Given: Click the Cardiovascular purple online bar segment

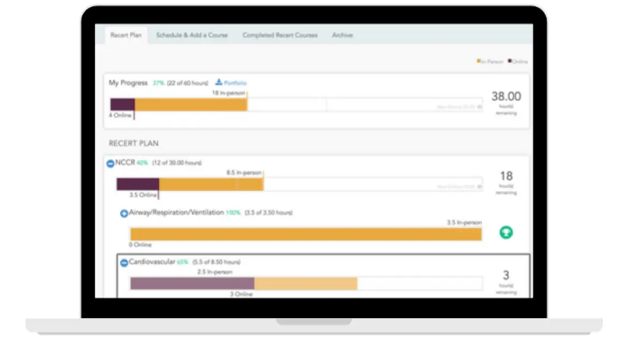Looking at the screenshot, I should (x=192, y=283).
